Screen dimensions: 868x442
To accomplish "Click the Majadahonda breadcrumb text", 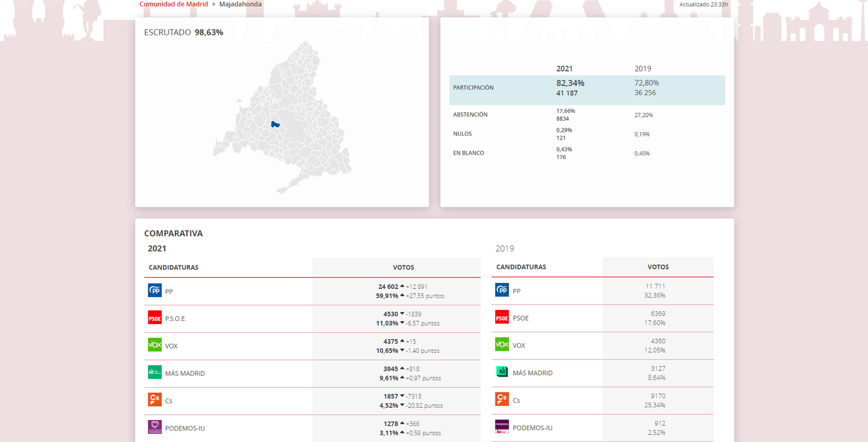I will pyautogui.click(x=240, y=4).
